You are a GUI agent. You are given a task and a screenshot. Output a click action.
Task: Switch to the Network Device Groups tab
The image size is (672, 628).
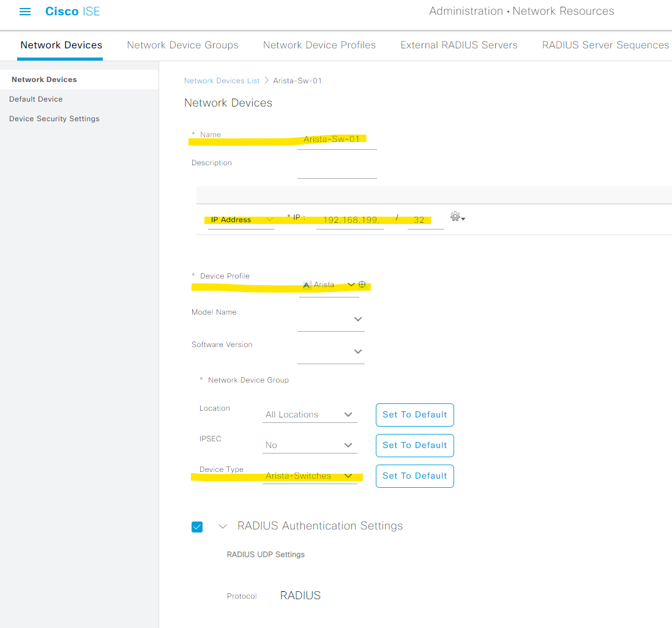pos(182,45)
